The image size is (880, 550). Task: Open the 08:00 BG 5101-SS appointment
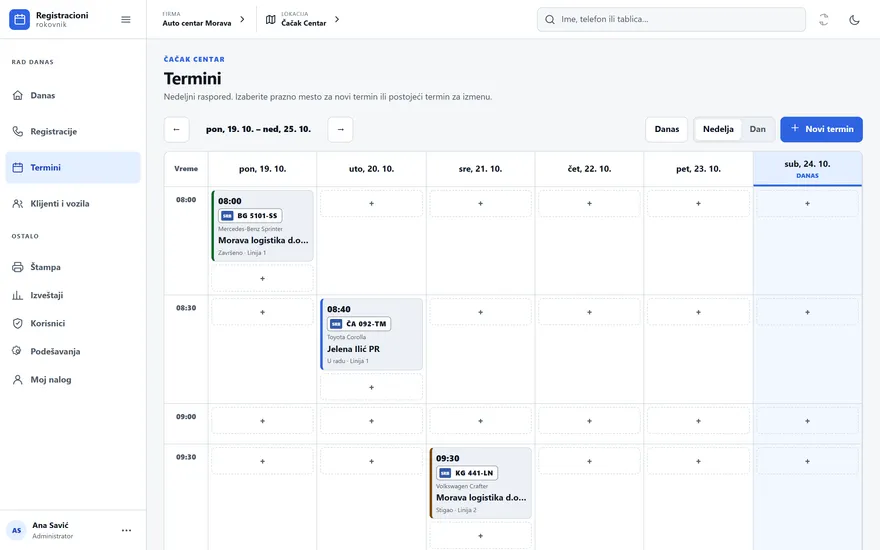click(x=263, y=226)
